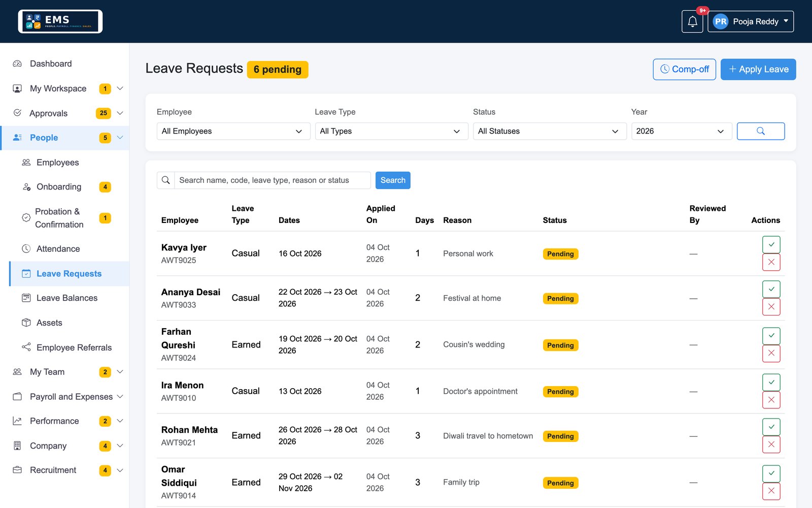Image resolution: width=812 pixels, height=508 pixels.
Task: Expand the Approvals menu
Action: tap(64, 113)
